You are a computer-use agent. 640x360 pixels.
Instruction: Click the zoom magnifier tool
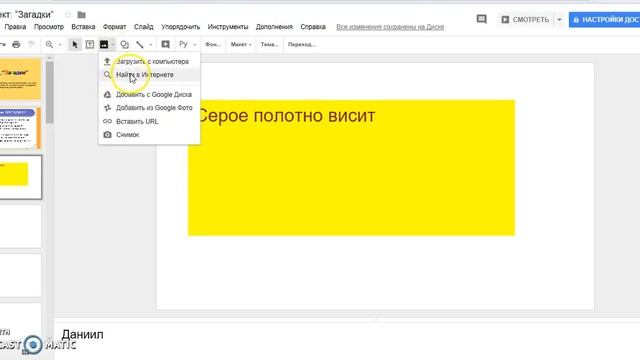point(49,44)
